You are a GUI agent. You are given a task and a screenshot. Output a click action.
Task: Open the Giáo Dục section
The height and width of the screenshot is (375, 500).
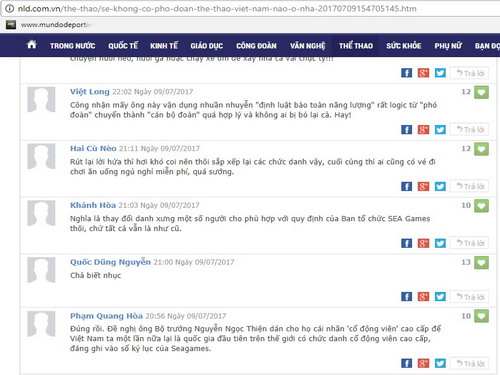pyautogui.click(x=207, y=46)
